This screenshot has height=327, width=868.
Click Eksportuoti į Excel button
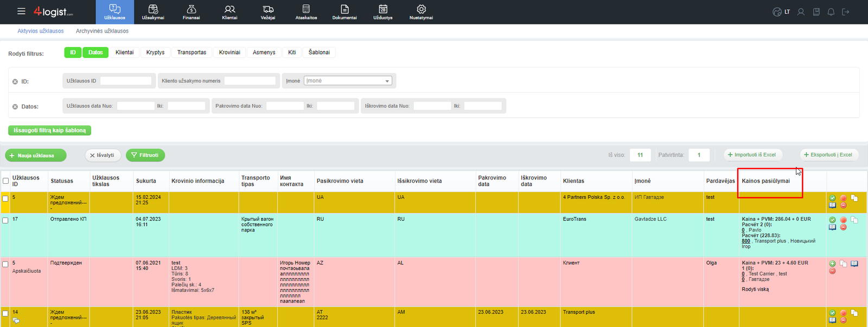click(828, 155)
